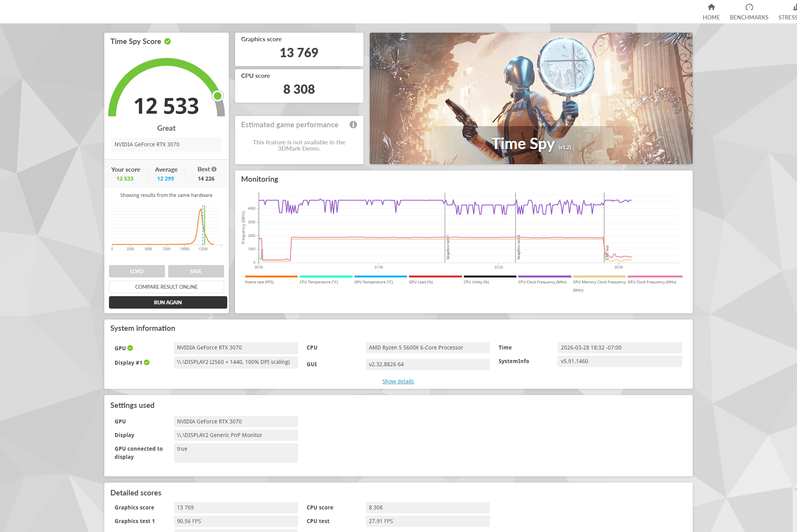Open the Show details link

pyautogui.click(x=398, y=381)
